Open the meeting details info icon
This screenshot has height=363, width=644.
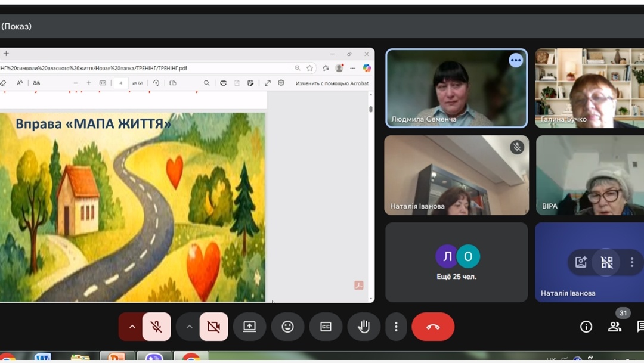[586, 327]
